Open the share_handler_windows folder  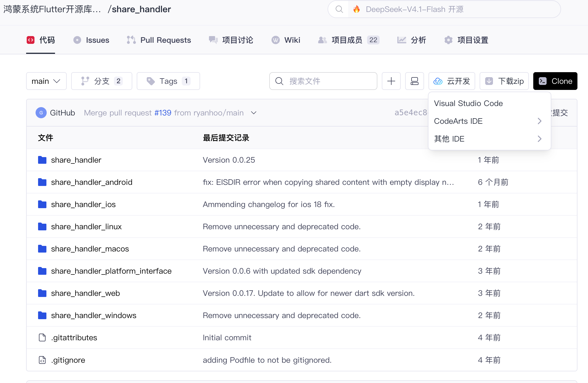point(94,315)
